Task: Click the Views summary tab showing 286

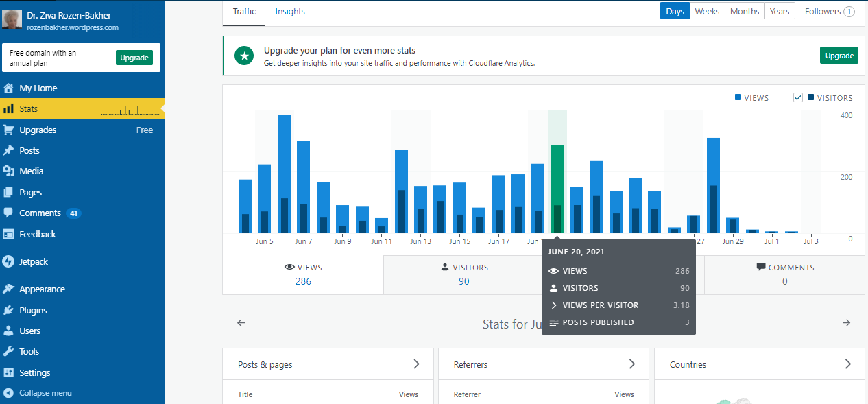Action: (303, 274)
